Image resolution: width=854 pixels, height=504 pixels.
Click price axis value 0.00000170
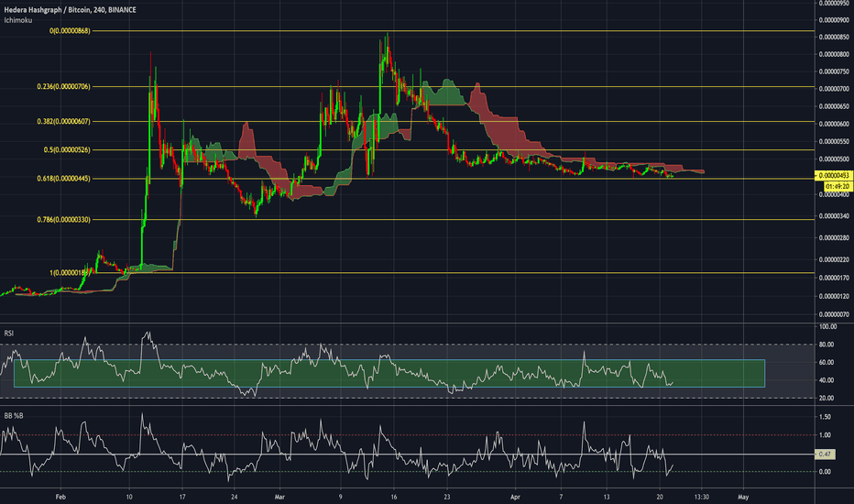tap(833, 278)
